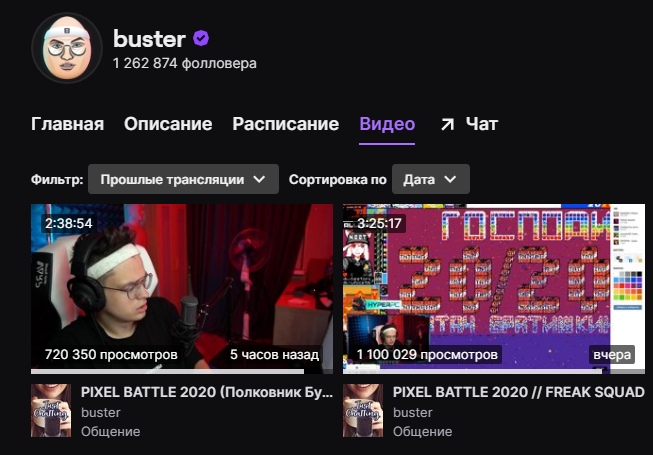Viewport: 653px width, 455px height.
Task: Open the Прошлые трансляции filter dropdown
Action: pyautogui.click(x=183, y=179)
